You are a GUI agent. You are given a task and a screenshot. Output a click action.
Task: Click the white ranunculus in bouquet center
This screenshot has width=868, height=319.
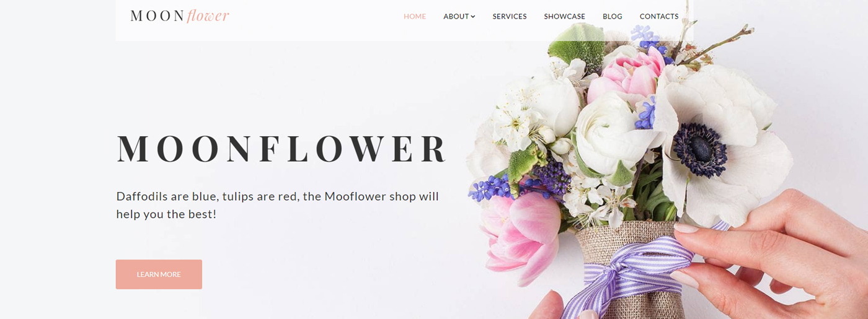coord(611,133)
